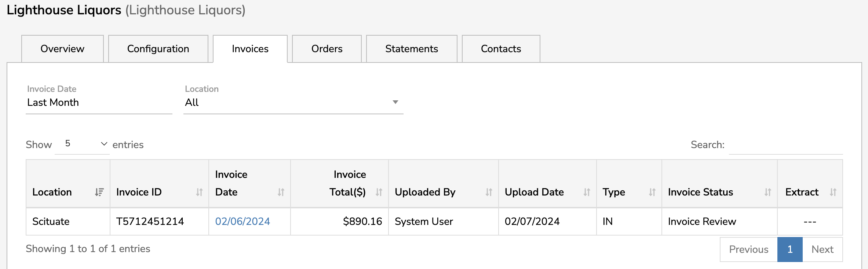Open the Configuration tab
The image size is (868, 269).
[x=158, y=49]
